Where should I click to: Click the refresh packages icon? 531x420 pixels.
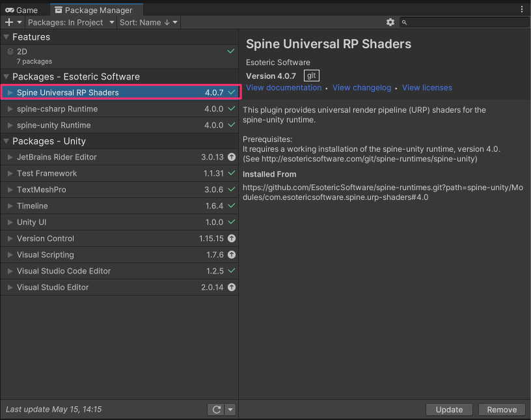[x=216, y=410]
